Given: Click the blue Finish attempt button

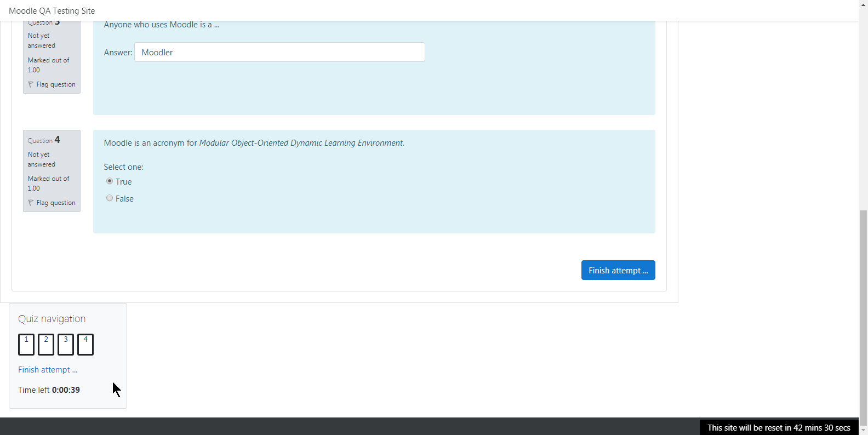Looking at the screenshot, I should tap(618, 270).
